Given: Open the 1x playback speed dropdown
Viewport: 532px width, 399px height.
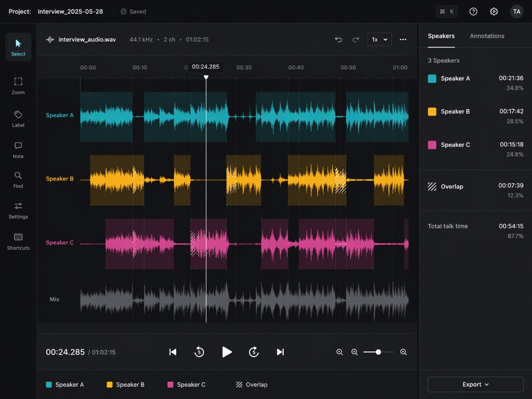Looking at the screenshot, I should pos(379,40).
